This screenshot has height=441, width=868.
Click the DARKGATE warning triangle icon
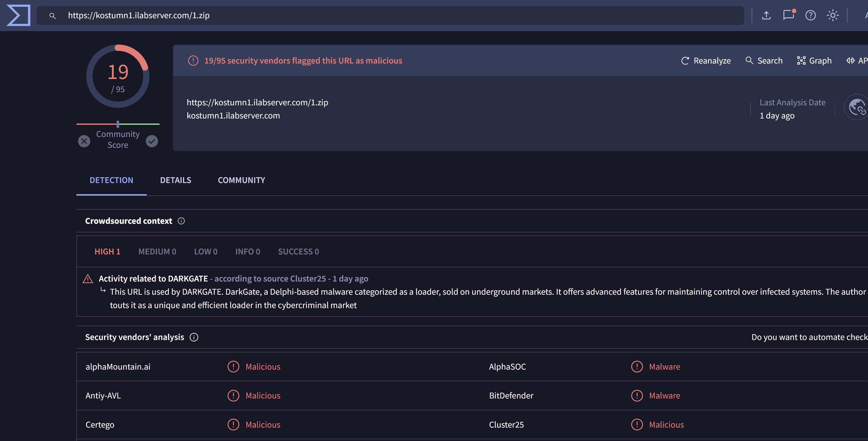coord(88,279)
